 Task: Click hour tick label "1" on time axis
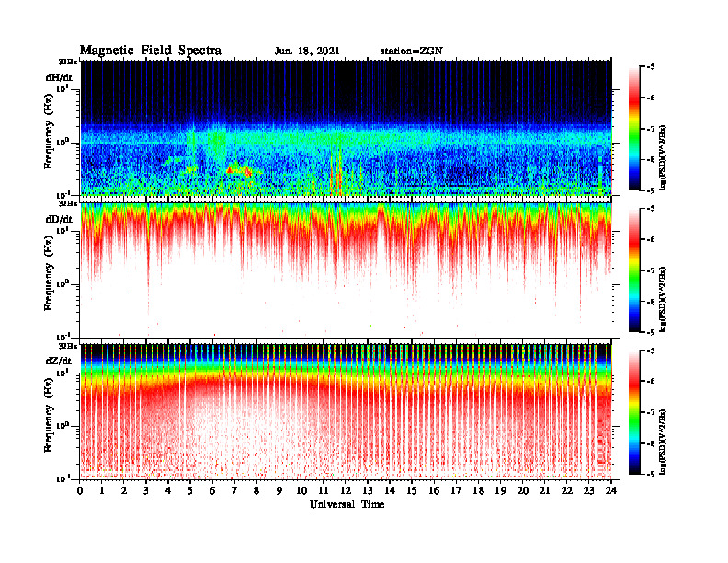102,491
